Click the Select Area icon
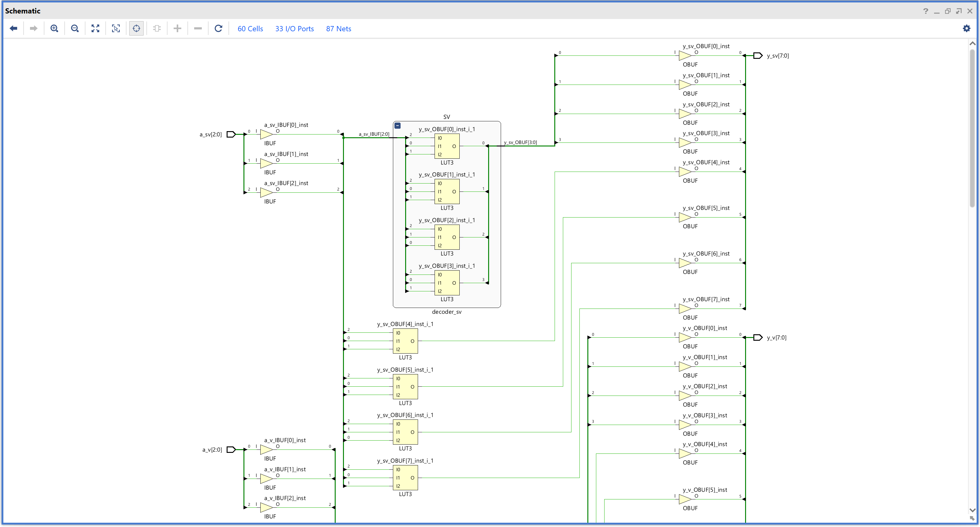This screenshot has width=980, height=527. coord(116,28)
